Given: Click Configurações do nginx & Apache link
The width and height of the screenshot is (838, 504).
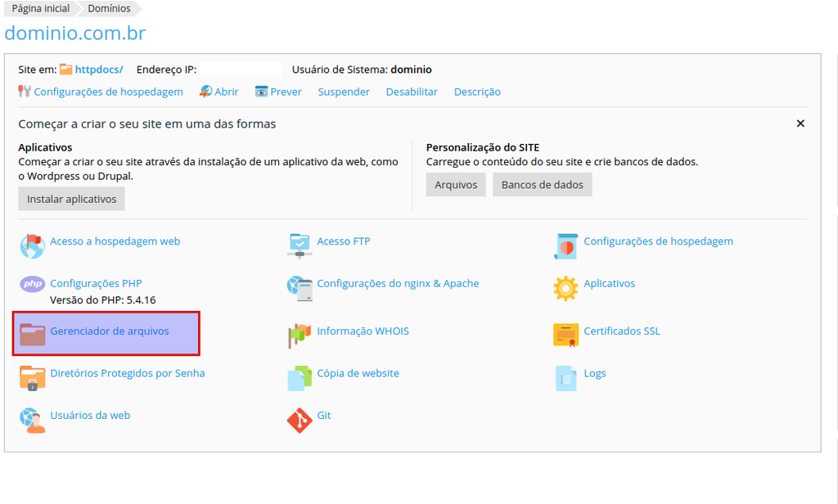Looking at the screenshot, I should pos(398,283).
